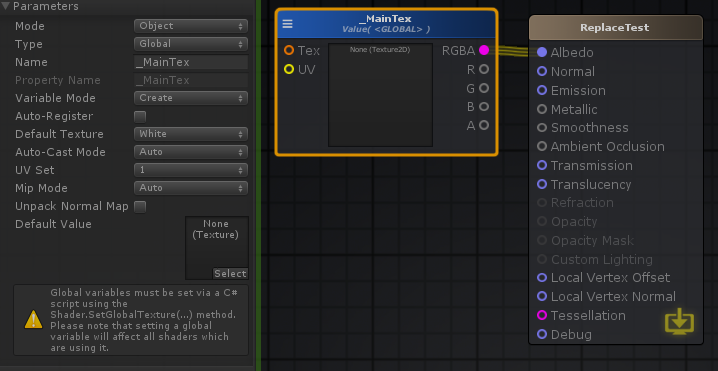Viewport: 718px width, 371px height.
Task: Open the UV Set dropdown
Action: point(190,170)
